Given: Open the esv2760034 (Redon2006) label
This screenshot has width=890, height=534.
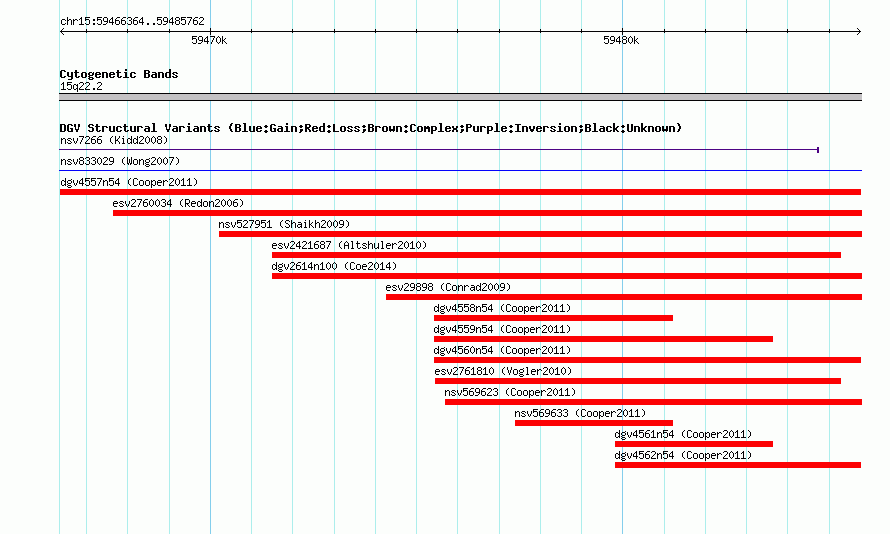Looking at the screenshot, I should pyautogui.click(x=178, y=203).
